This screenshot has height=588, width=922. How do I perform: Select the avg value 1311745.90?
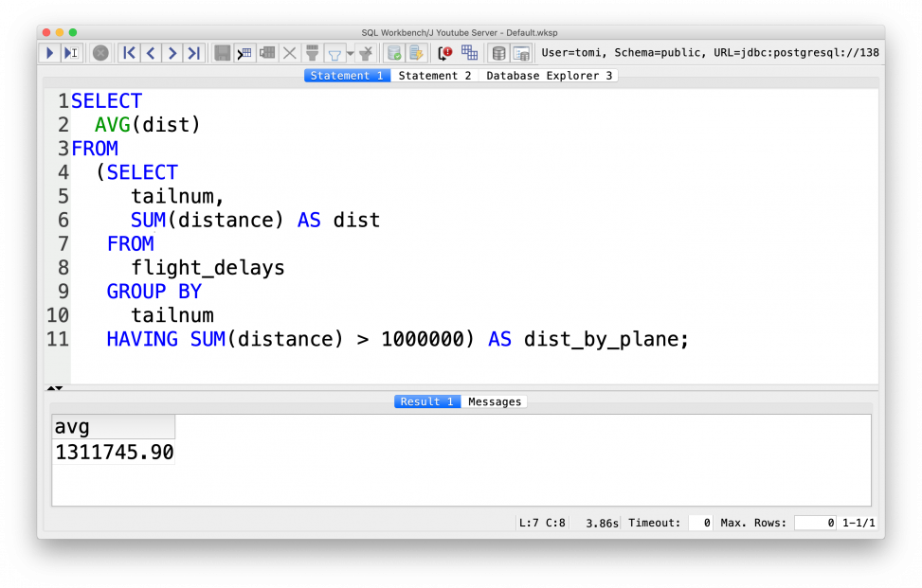(x=114, y=452)
